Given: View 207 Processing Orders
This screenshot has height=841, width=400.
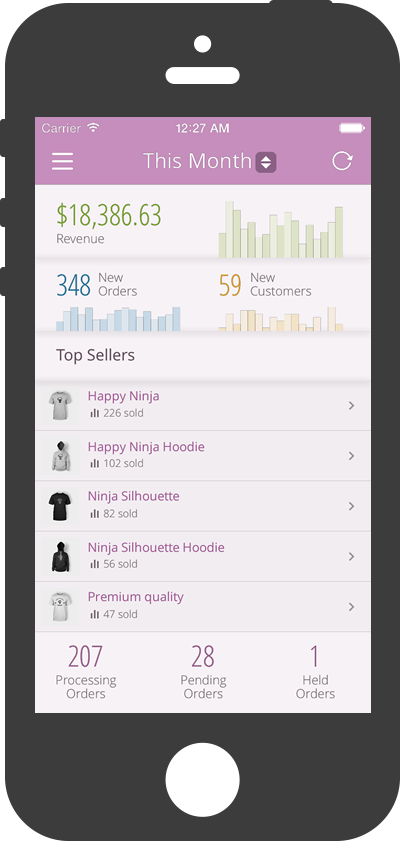Looking at the screenshot, I should (86, 673).
